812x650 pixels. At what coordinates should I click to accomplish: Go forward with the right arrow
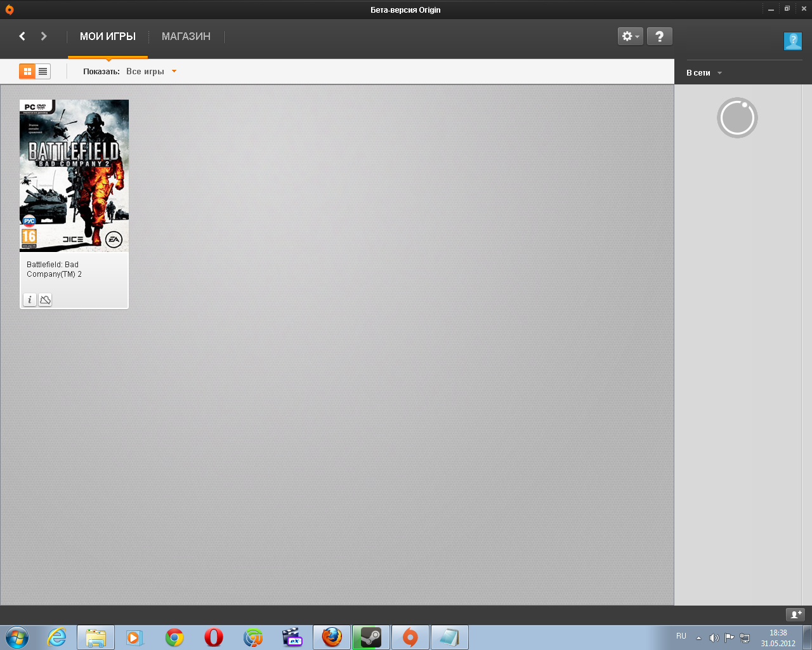[44, 36]
